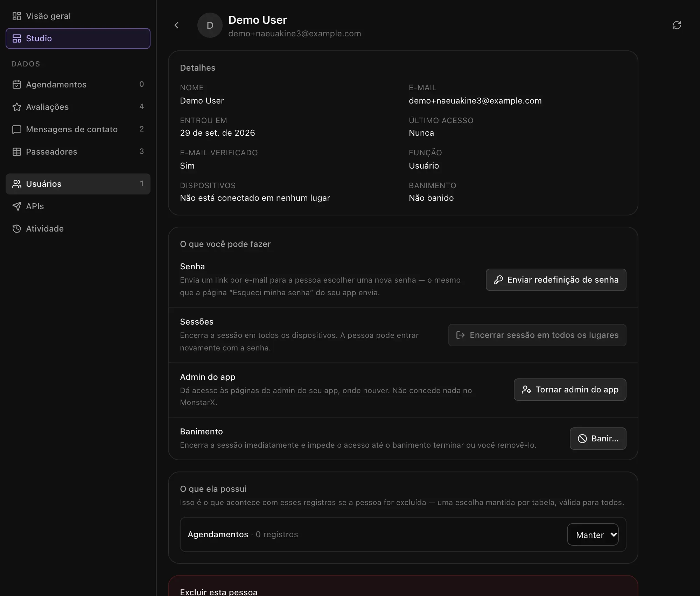Open the Manter dropdown for Agendamentos
The height and width of the screenshot is (596, 700).
[x=593, y=534]
